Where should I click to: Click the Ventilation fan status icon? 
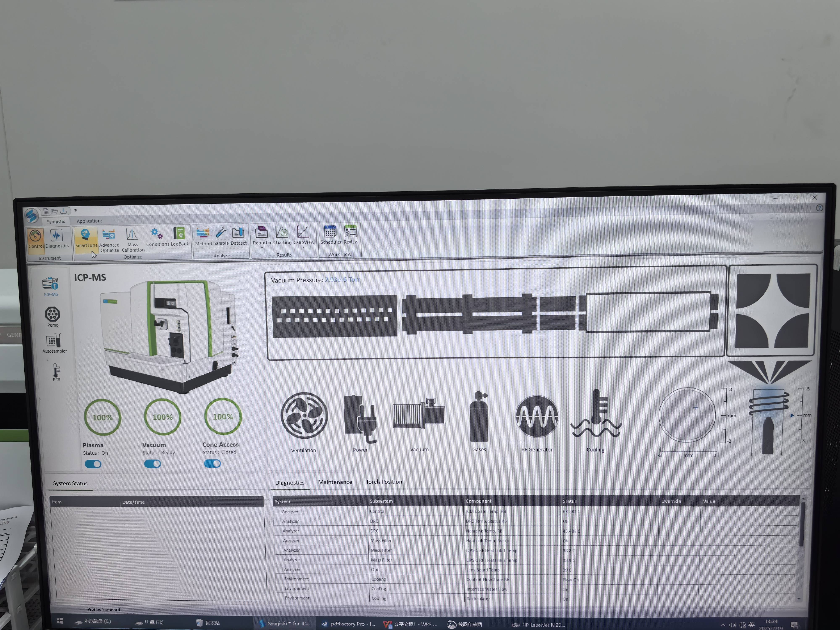304,415
